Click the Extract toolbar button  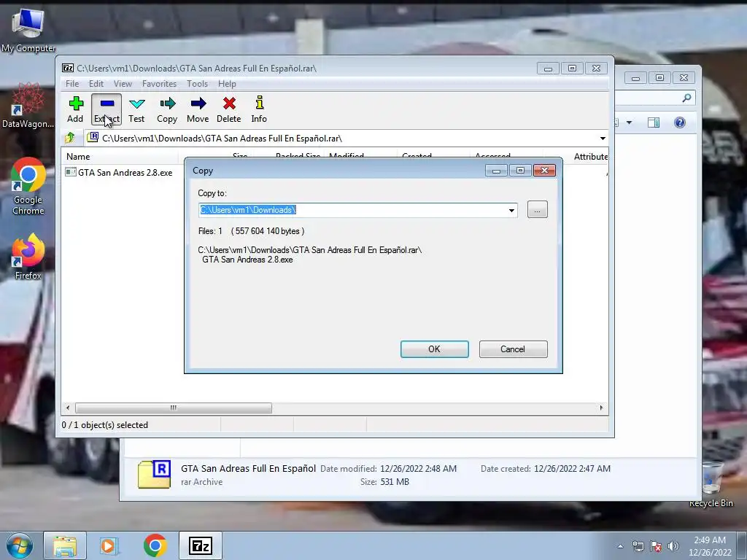tap(107, 109)
